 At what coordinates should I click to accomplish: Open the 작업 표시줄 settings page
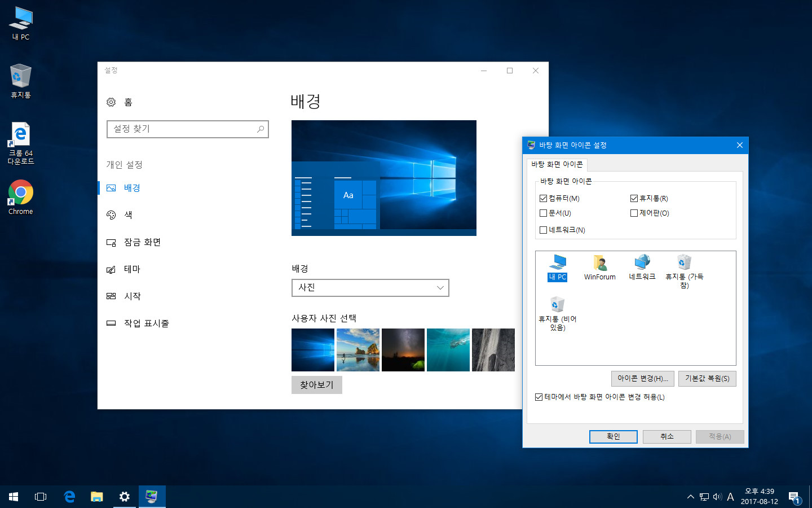coord(138,323)
